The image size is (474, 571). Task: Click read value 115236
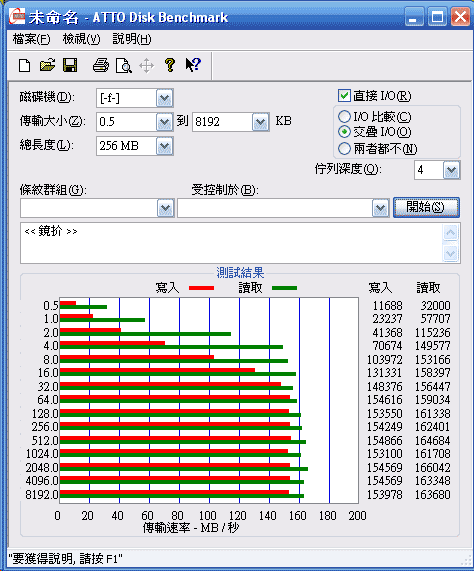(432, 332)
